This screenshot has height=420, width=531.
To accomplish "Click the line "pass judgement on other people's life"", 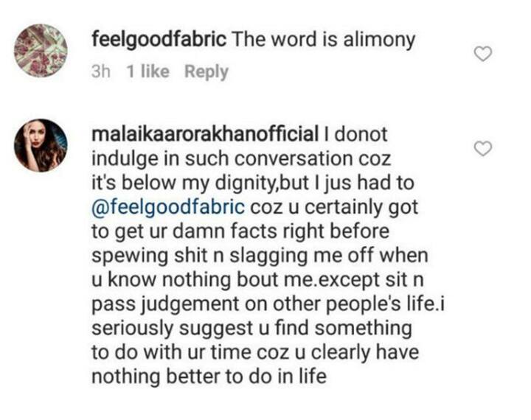I will point(263,304).
